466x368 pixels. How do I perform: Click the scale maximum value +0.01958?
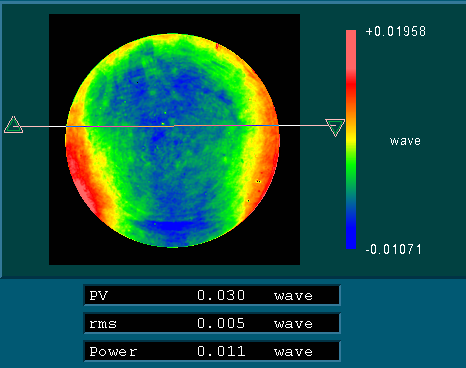pos(396,32)
